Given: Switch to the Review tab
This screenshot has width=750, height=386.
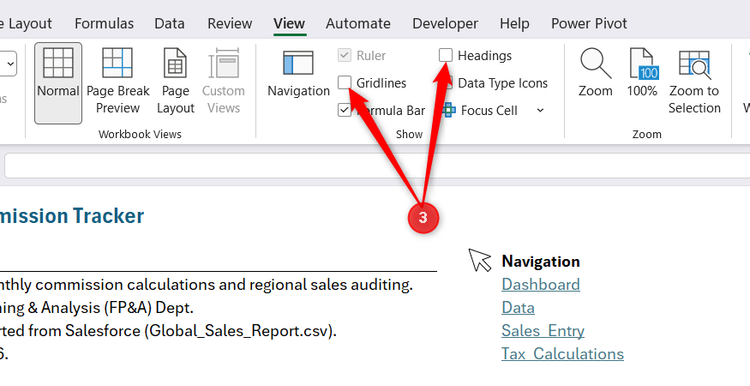Looking at the screenshot, I should [x=230, y=23].
